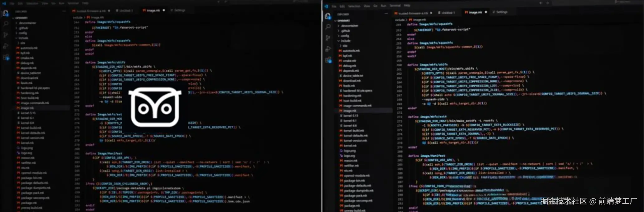The image size is (644, 212).
Task: Click include breadcrumb in right window editor
Action: 400,20
